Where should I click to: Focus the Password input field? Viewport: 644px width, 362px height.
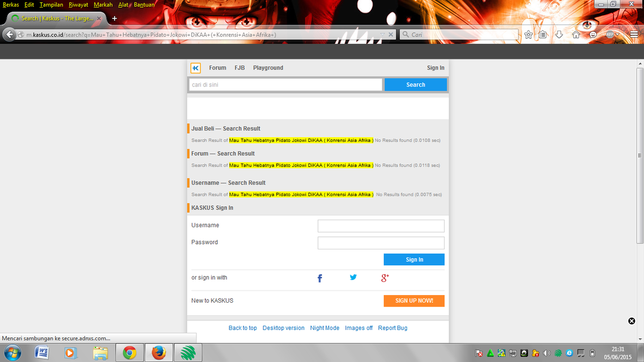[381, 243]
